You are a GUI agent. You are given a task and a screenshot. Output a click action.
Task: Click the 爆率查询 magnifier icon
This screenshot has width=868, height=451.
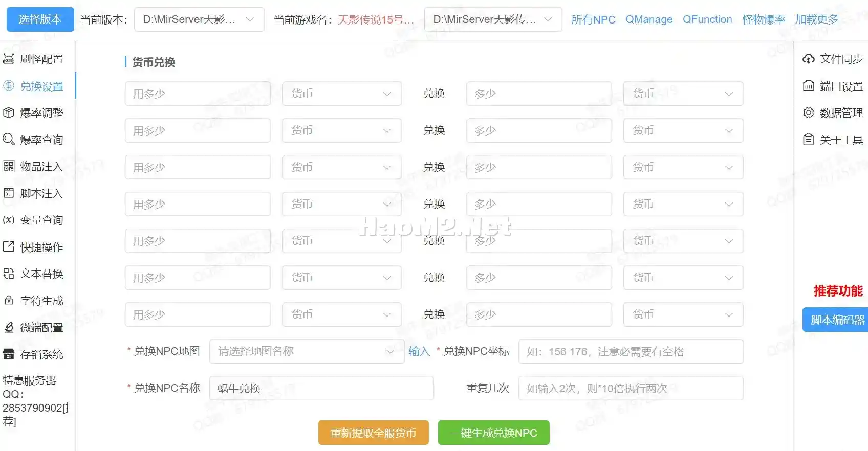tap(9, 139)
